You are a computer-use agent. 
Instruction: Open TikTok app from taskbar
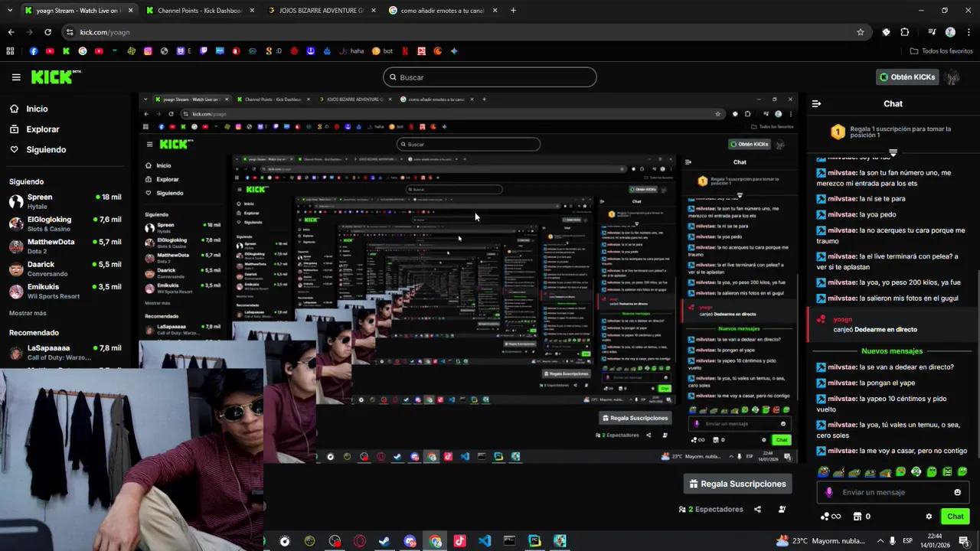(x=459, y=541)
